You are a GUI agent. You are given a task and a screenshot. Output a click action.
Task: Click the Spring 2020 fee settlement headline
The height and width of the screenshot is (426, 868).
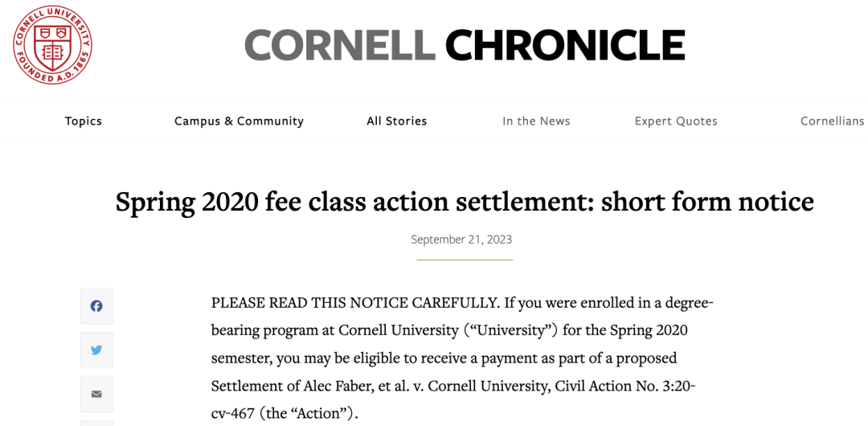465,203
